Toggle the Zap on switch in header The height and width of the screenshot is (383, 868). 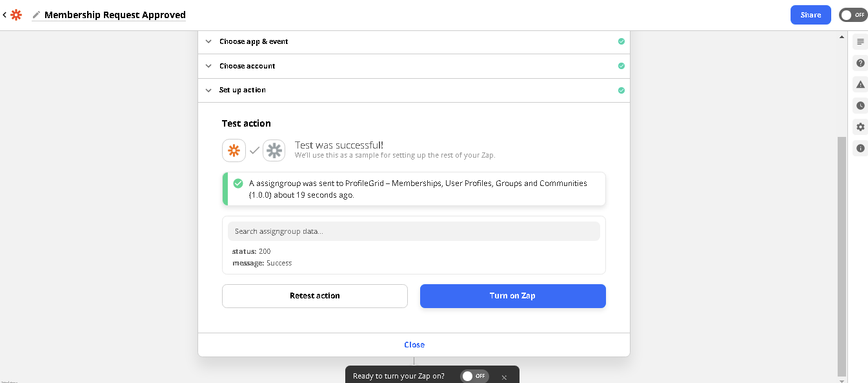tap(853, 15)
